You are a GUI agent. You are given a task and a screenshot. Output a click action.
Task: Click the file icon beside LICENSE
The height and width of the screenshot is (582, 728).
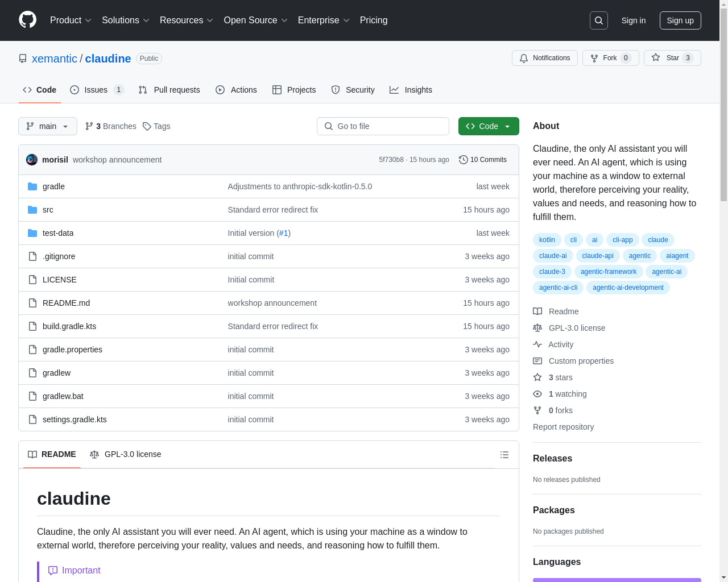coord(32,280)
